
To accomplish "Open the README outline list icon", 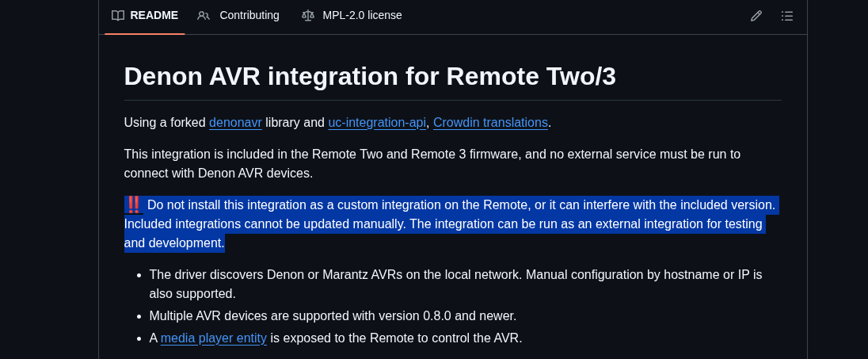I will [787, 16].
